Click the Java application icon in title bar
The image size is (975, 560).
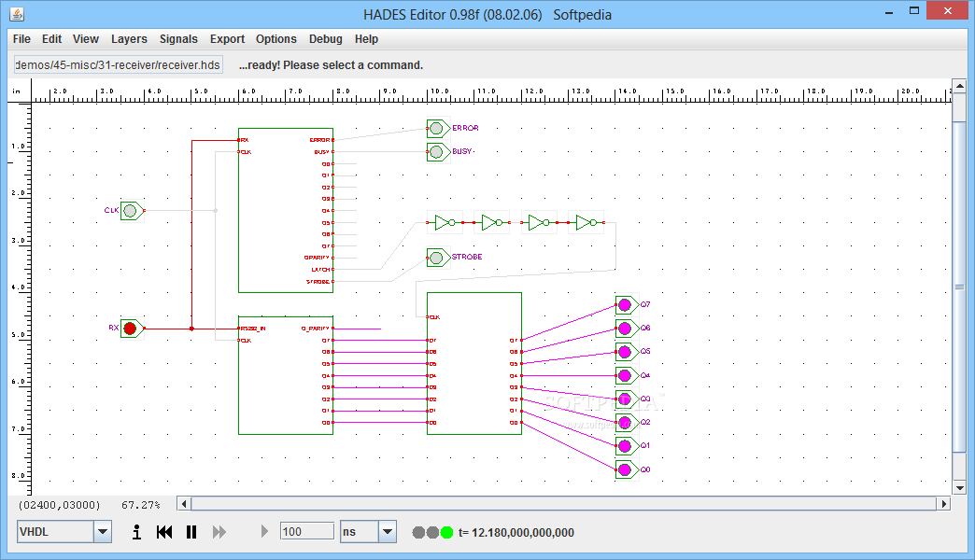click(18, 14)
